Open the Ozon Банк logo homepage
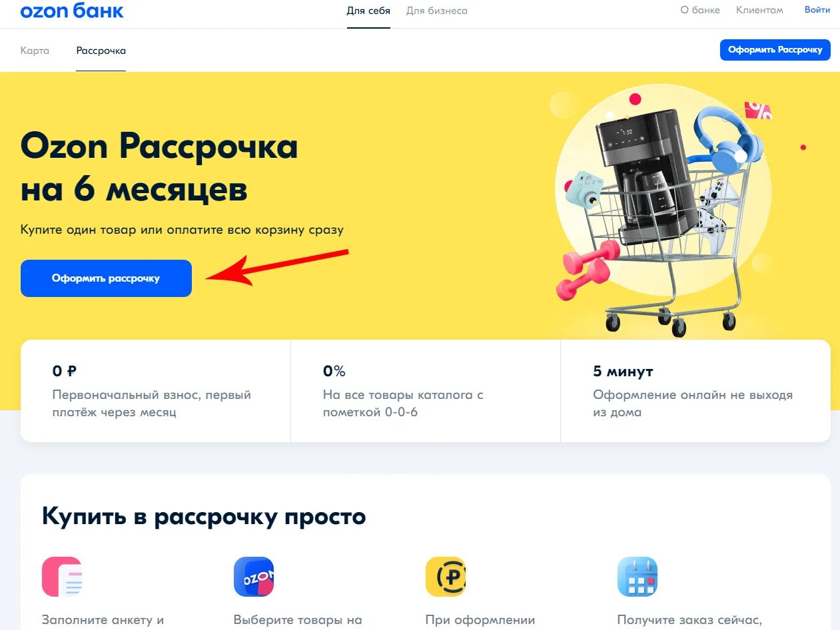This screenshot has width=840, height=630. click(x=72, y=11)
